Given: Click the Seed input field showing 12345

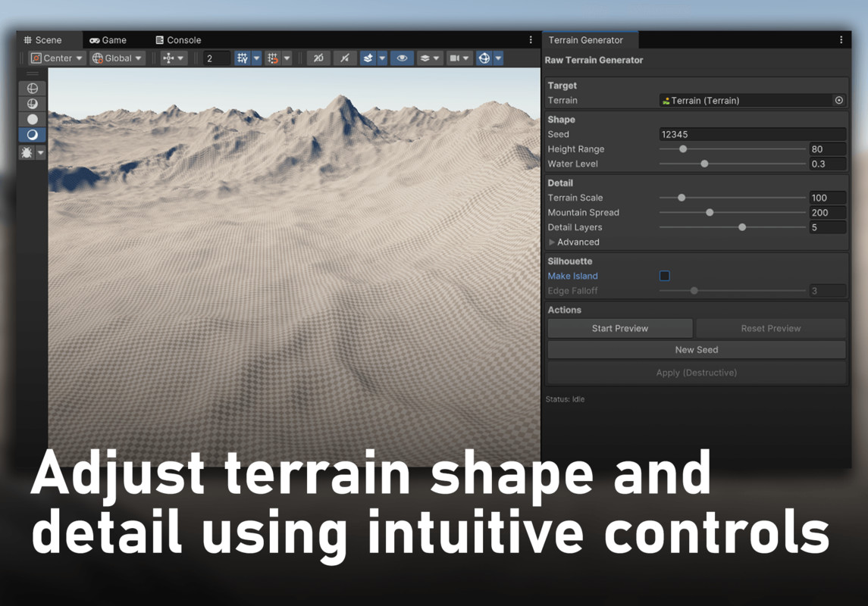Looking at the screenshot, I should (751, 134).
